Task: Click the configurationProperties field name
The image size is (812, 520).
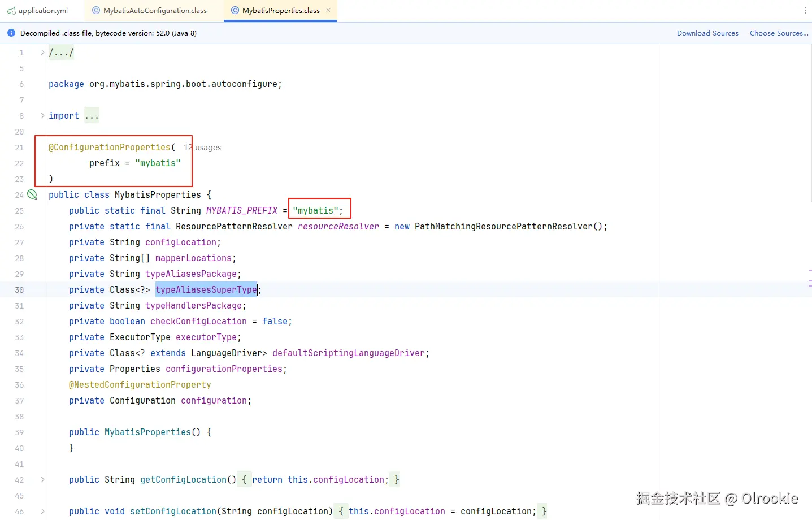Action: pyautogui.click(x=224, y=369)
